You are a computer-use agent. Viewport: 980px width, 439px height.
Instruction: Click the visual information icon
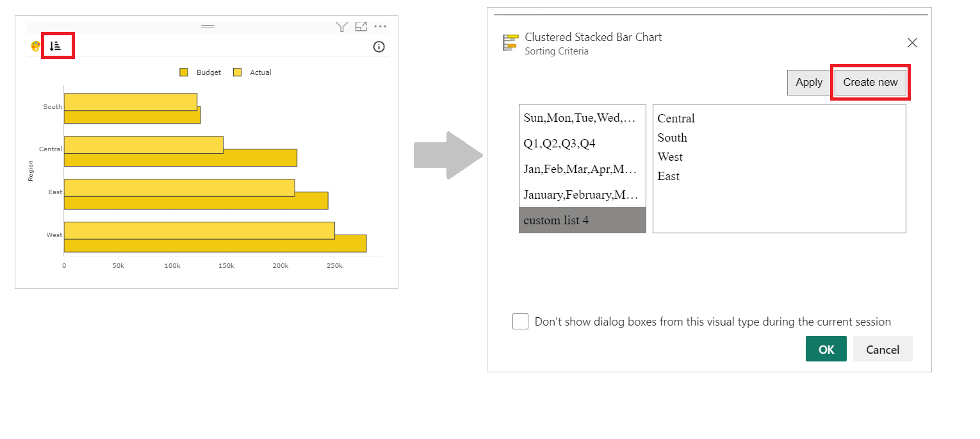coord(379,46)
